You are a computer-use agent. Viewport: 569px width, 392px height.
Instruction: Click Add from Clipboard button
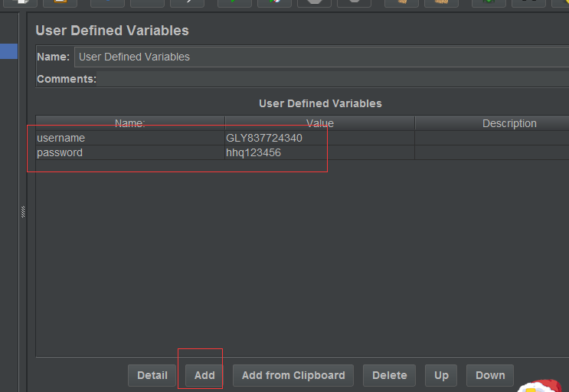(293, 375)
